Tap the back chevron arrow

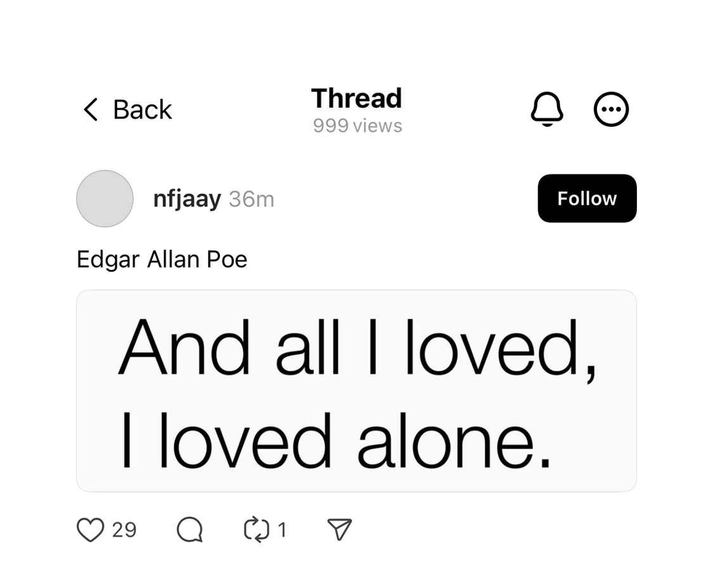[x=91, y=110]
